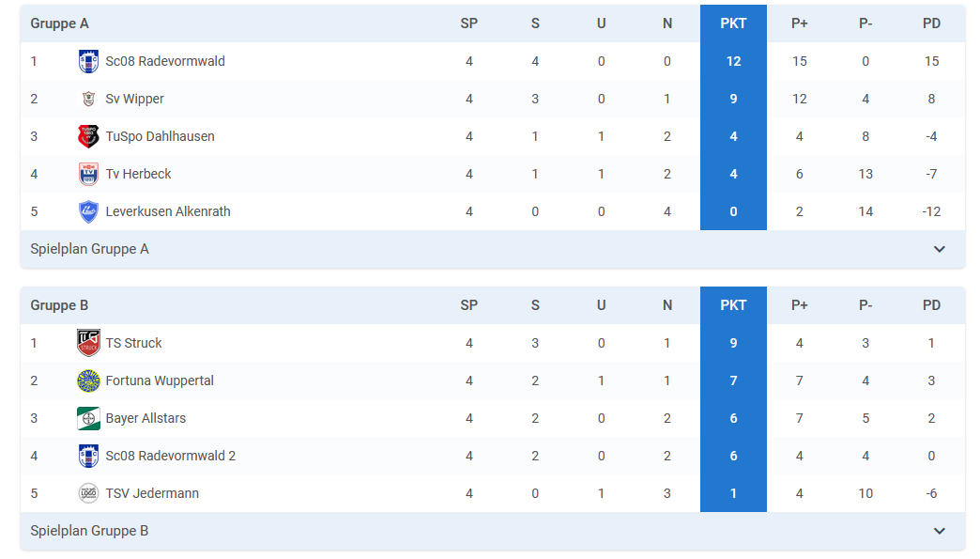Click the Sv Wipper team crest
This screenshot has width=980, height=559.
88,99
